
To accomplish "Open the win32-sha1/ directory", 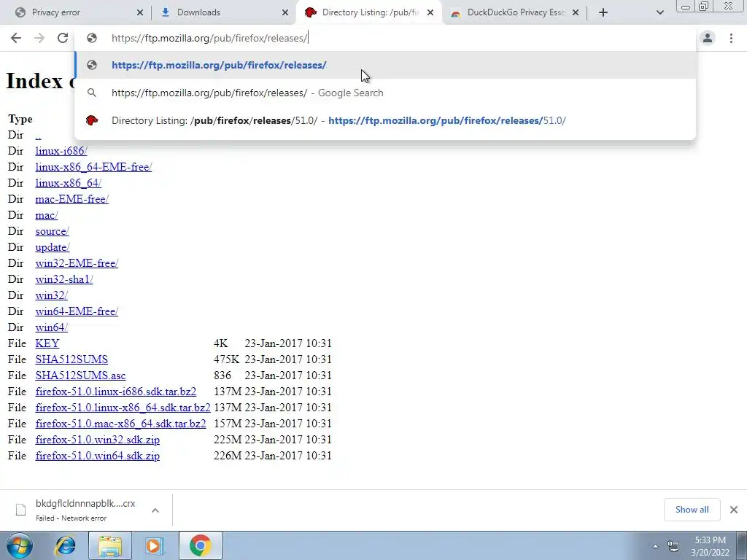I will (64, 279).
